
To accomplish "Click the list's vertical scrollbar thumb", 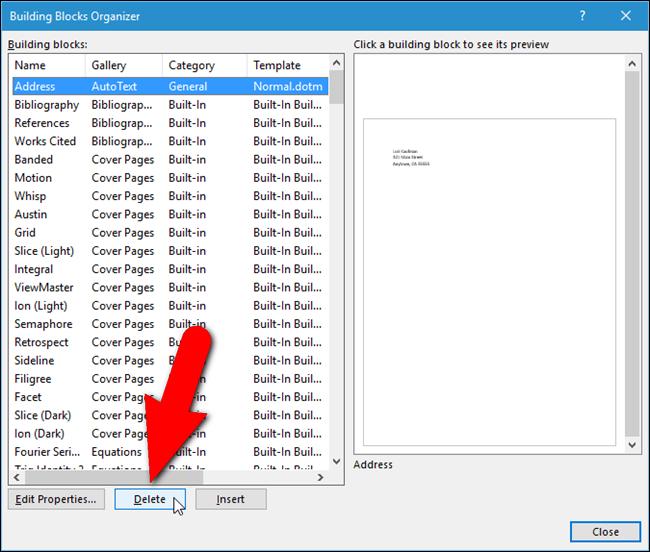I will click(x=337, y=87).
